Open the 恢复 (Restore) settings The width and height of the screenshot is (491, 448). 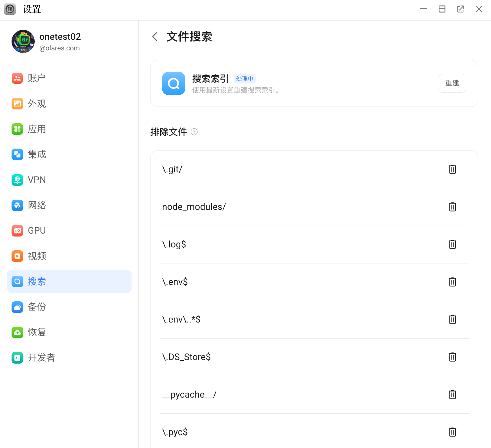point(37,332)
